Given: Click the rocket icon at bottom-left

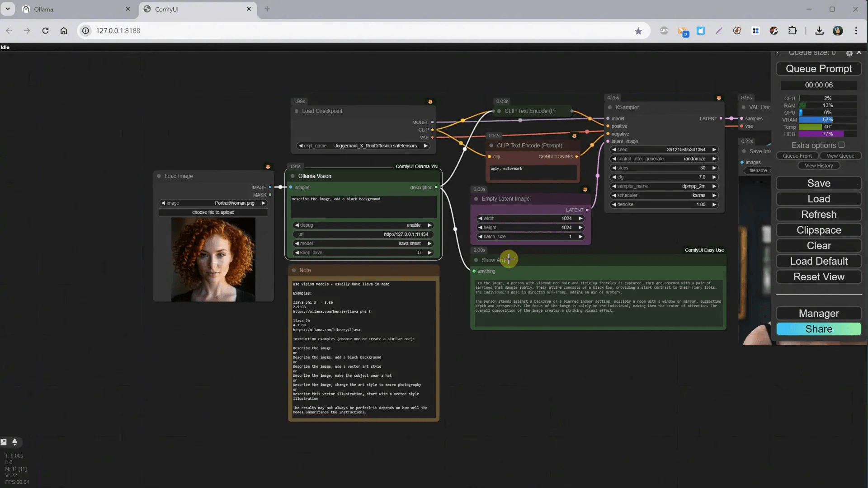Looking at the screenshot, I should [14, 442].
